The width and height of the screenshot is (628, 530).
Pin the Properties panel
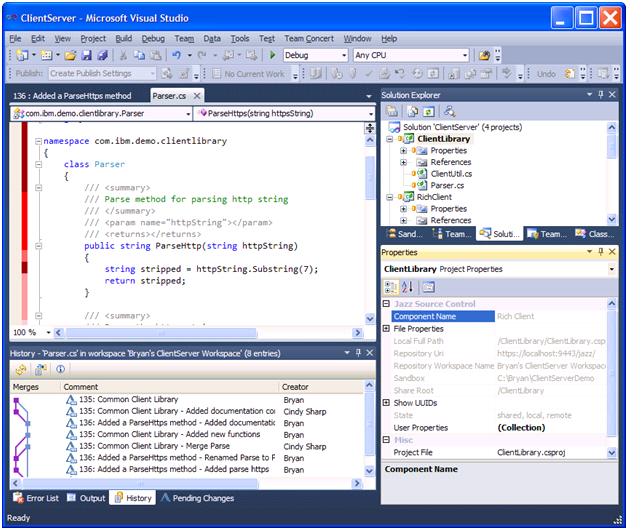coord(600,252)
